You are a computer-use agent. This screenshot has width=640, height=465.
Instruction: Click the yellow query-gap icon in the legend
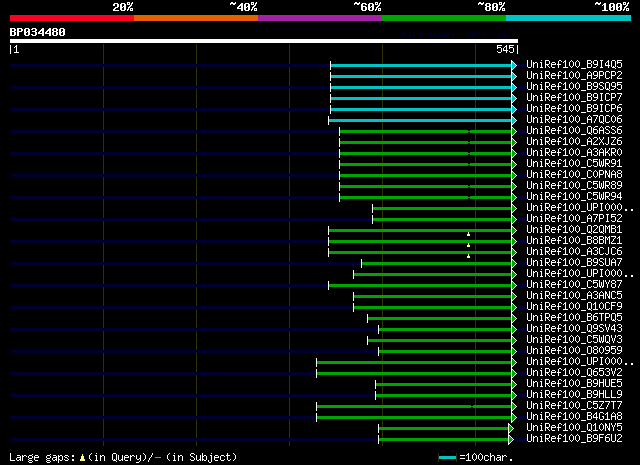[x=82, y=458]
